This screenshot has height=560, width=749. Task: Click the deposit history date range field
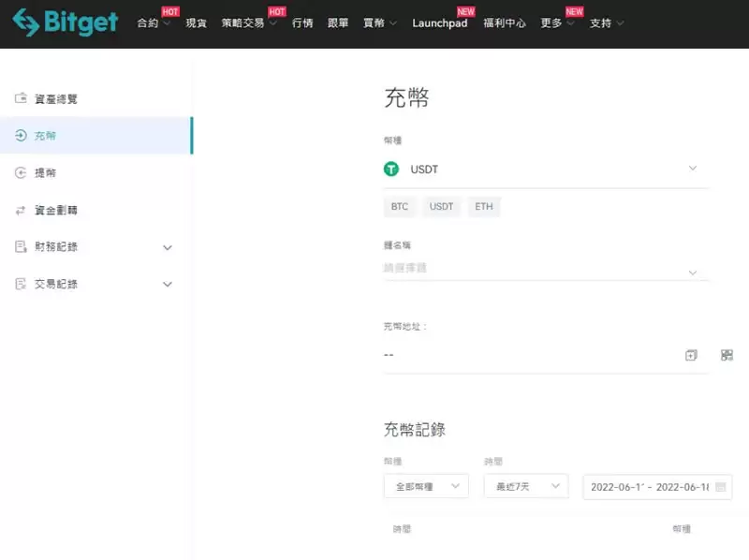[x=655, y=486]
